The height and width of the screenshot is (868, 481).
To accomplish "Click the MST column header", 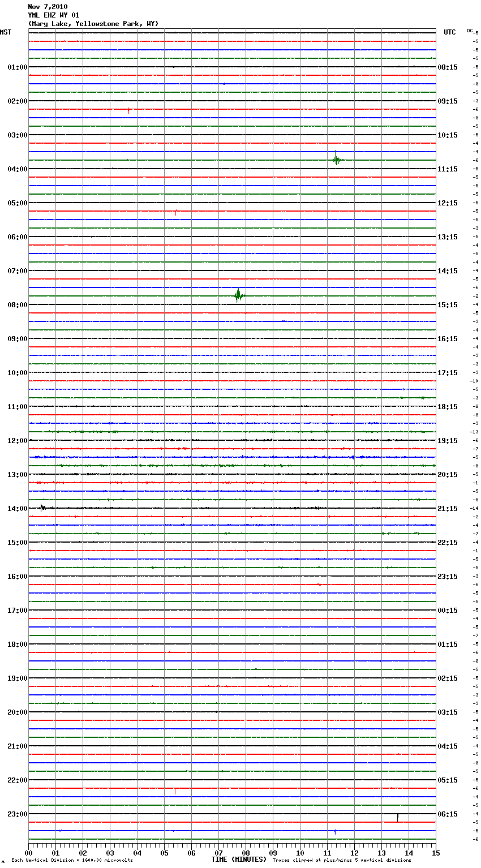I will (x=6, y=32).
